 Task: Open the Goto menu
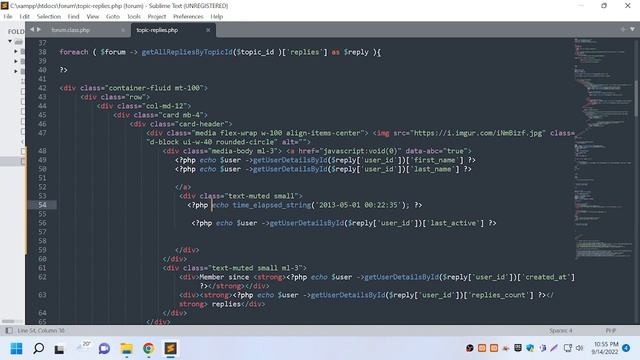(x=113, y=16)
